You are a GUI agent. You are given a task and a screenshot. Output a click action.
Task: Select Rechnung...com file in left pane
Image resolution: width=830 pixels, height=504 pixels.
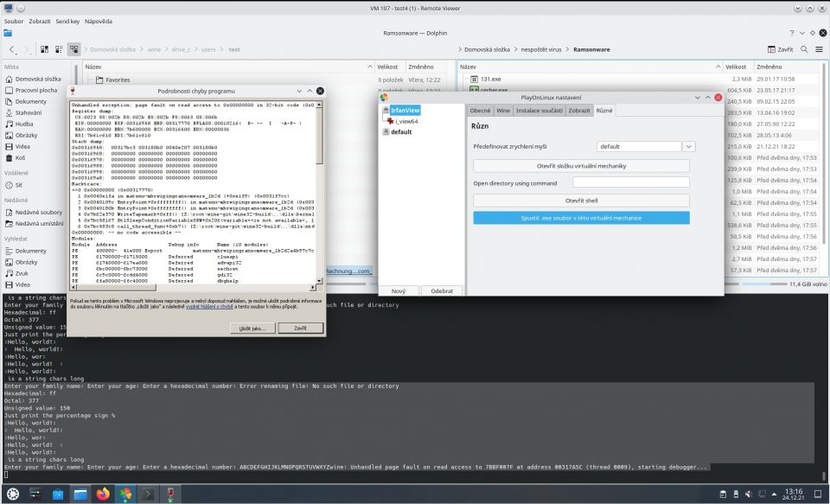348,271
